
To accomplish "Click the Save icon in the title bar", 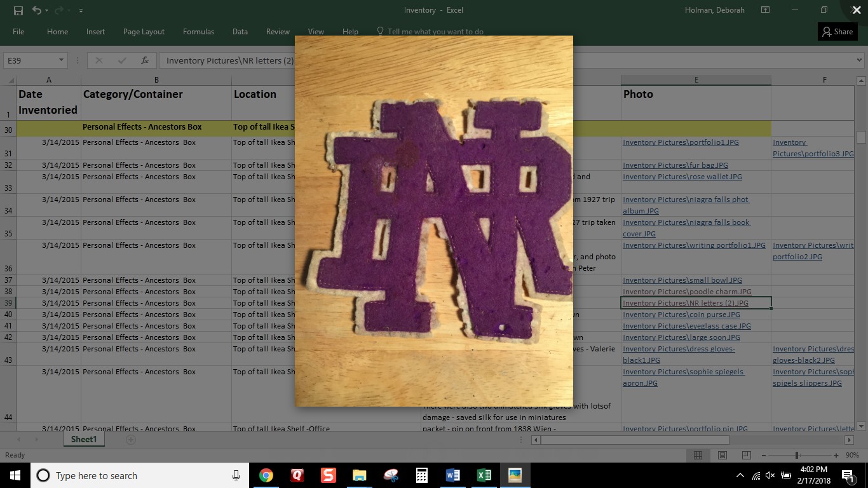I will point(18,10).
